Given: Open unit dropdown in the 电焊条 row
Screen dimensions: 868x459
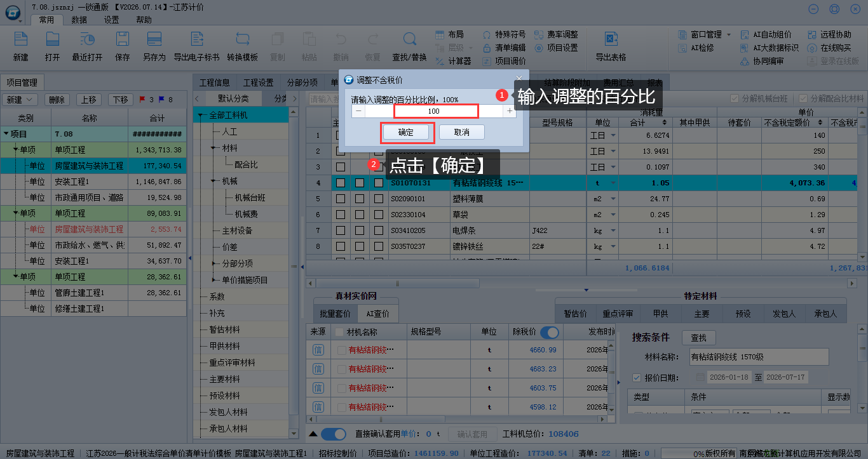Looking at the screenshot, I should point(614,230).
